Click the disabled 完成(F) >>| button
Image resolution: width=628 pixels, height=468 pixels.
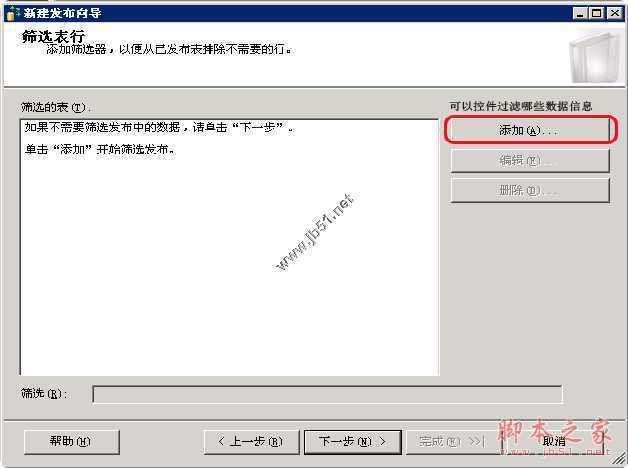[x=453, y=442]
